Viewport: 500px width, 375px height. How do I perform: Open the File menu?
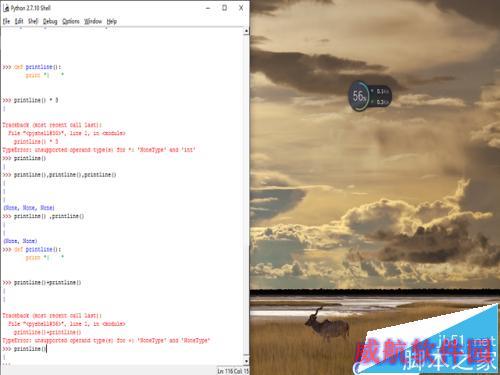(x=6, y=21)
